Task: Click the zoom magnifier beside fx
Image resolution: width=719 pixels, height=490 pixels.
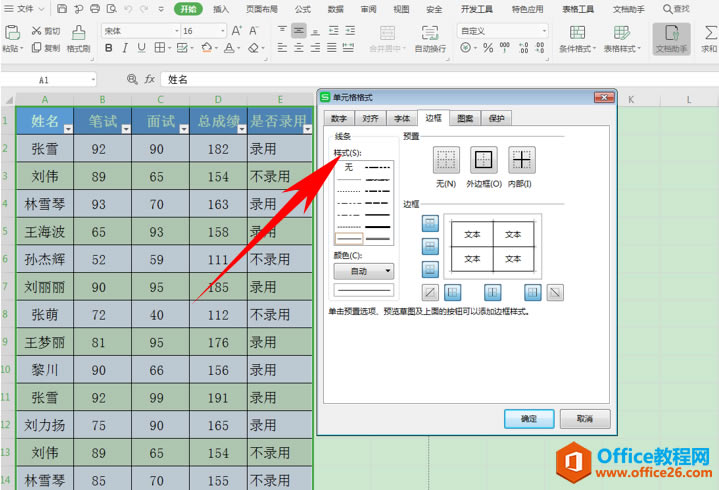Action: [132, 79]
